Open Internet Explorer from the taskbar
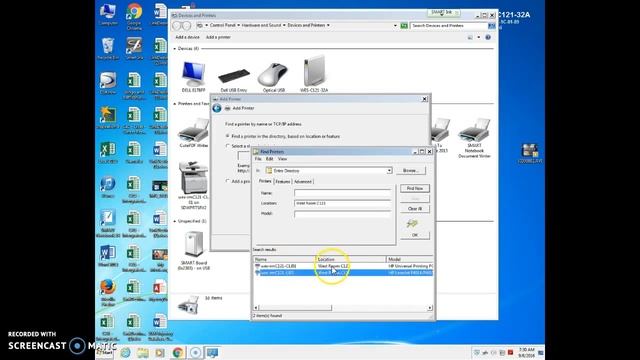 click(125, 353)
